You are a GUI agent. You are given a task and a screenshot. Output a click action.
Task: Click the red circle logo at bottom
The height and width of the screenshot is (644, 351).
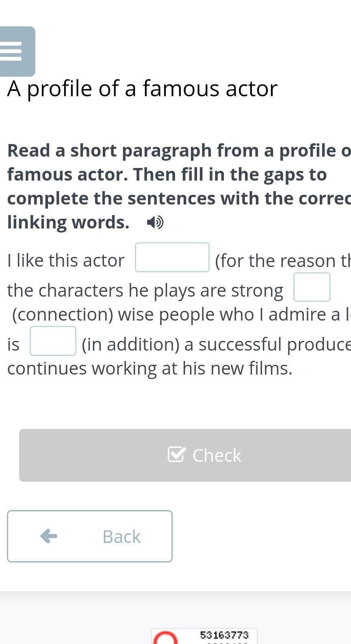point(165,638)
